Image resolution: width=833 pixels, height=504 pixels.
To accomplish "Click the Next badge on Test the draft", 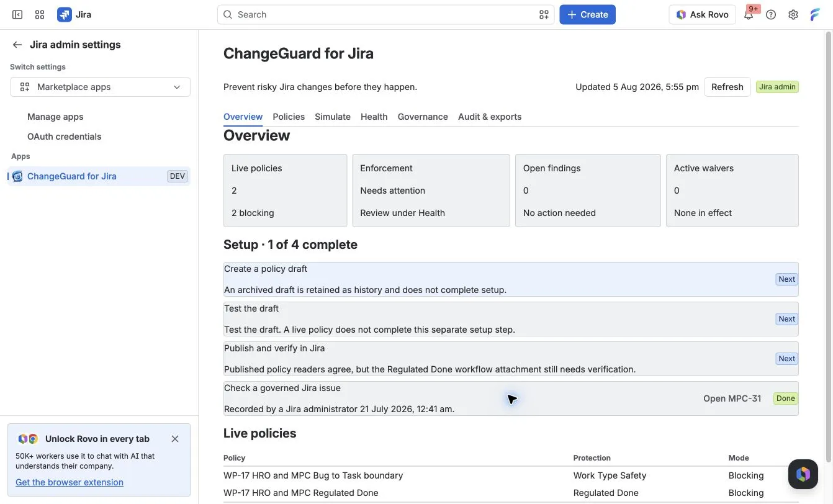I will pyautogui.click(x=786, y=319).
